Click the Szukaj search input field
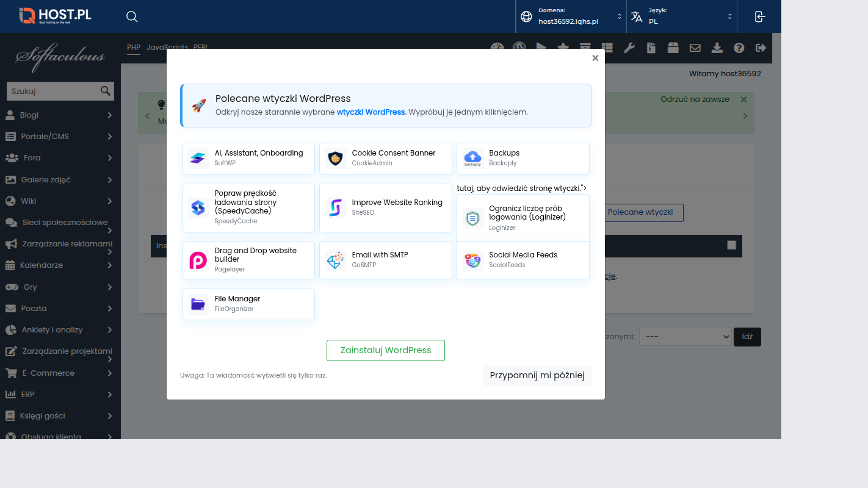The height and width of the screenshot is (488, 868). coord(53,91)
